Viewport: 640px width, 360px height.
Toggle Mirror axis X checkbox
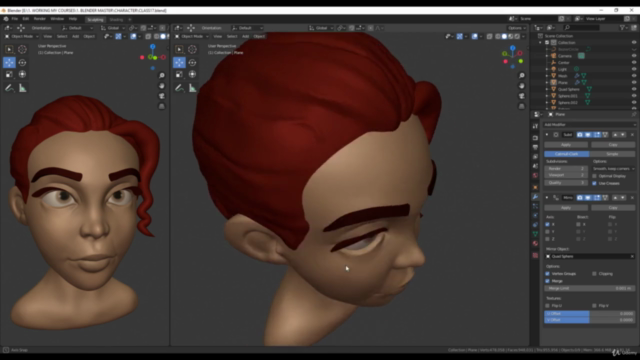pos(547,224)
